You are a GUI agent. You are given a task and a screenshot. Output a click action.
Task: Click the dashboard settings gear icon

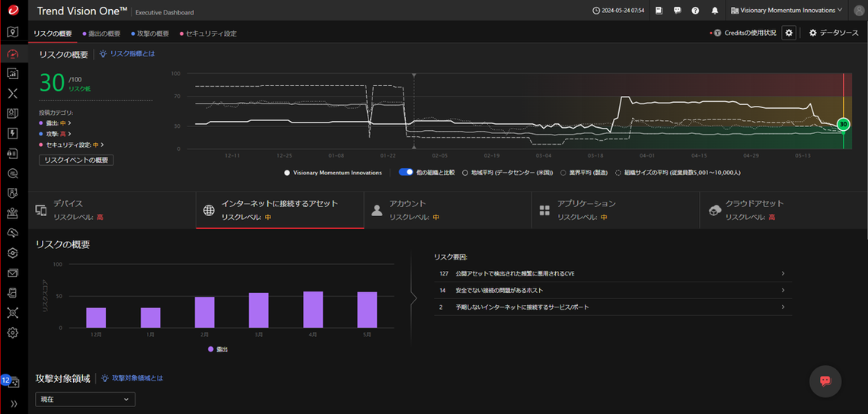(x=789, y=33)
